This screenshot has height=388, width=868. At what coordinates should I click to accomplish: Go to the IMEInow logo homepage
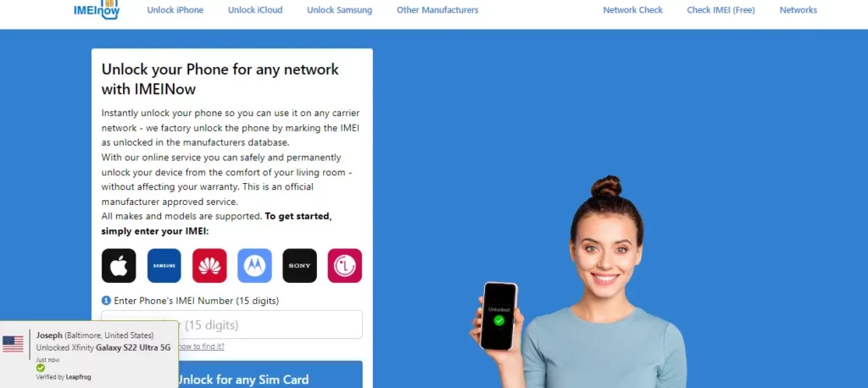click(x=97, y=9)
